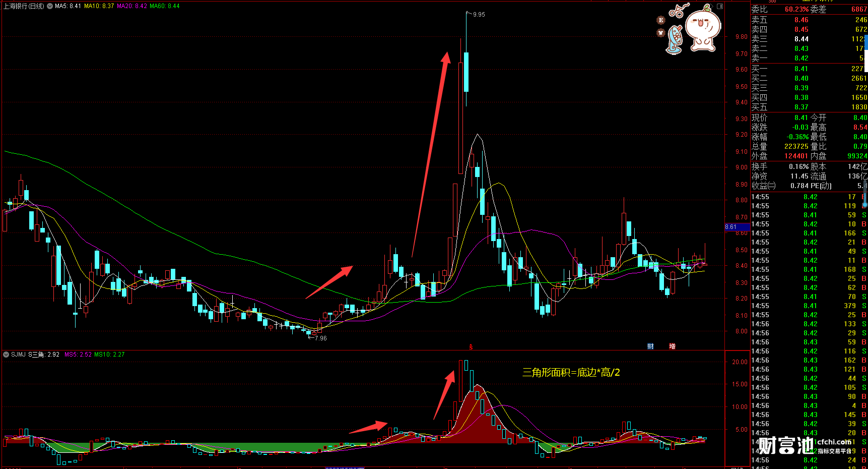The width and height of the screenshot is (868, 469).
Task: Click the 外盘 value 124401
Action: (796, 156)
